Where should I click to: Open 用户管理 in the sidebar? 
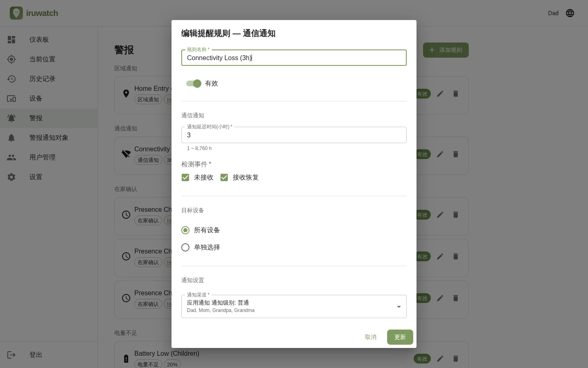(49, 157)
